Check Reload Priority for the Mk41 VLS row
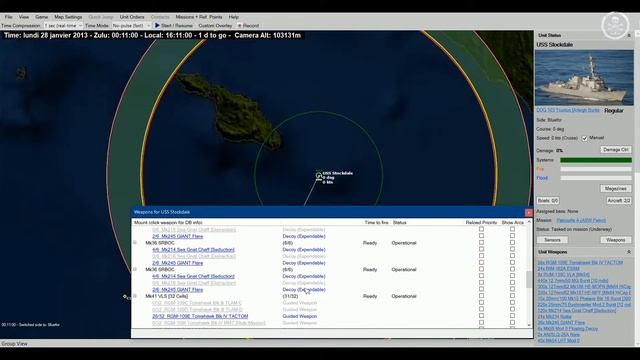640x360 pixels. [x=481, y=296]
